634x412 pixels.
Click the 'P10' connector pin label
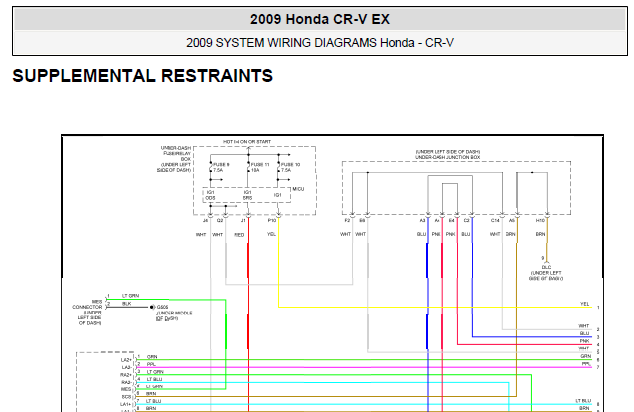click(272, 220)
